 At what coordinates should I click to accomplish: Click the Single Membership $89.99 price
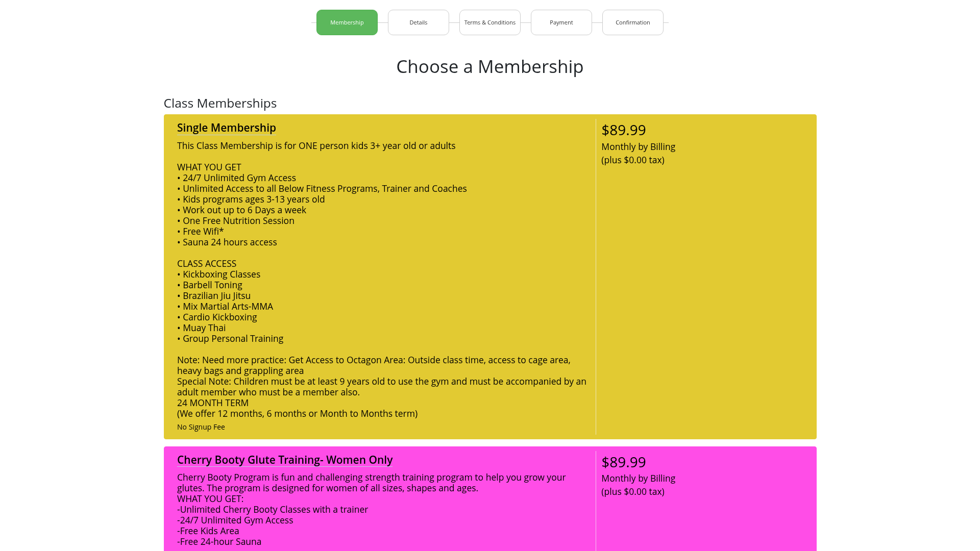pos(624,130)
